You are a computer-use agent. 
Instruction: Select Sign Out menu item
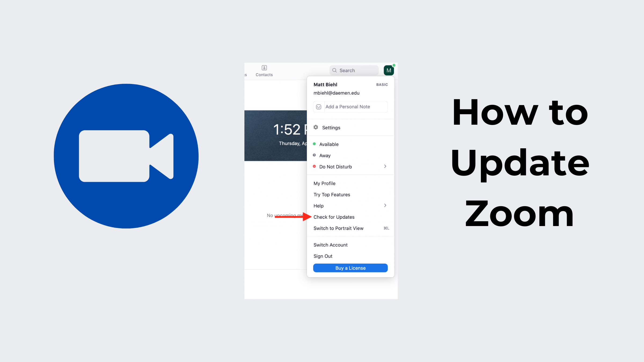point(323,256)
